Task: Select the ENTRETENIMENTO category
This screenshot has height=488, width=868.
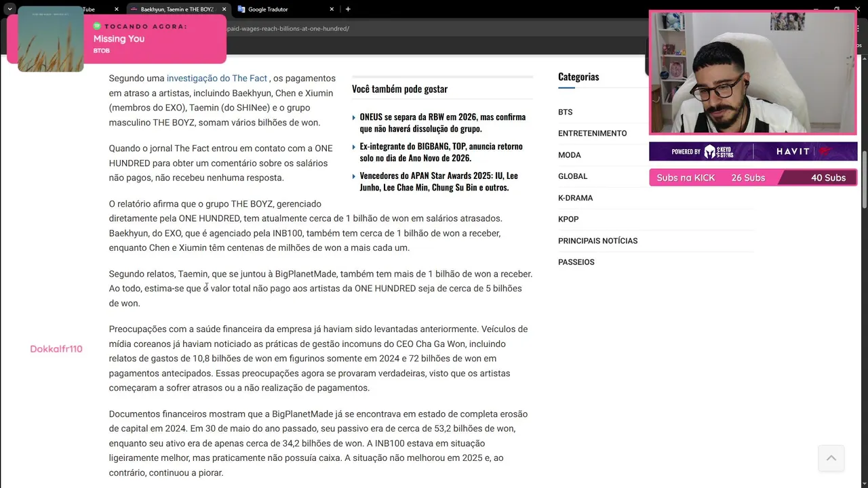Action: tap(592, 134)
